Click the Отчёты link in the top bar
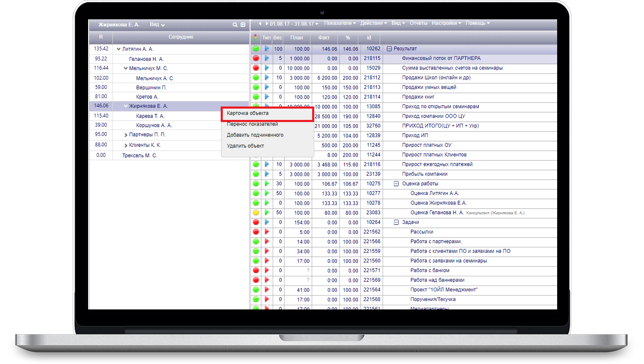 418,23
